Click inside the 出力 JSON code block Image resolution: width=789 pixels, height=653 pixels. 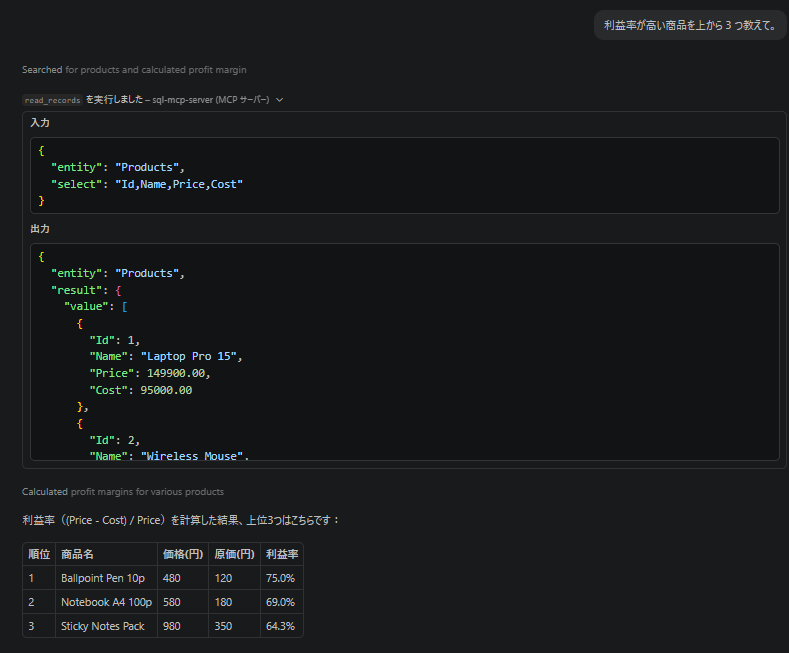pyautogui.click(x=405, y=352)
